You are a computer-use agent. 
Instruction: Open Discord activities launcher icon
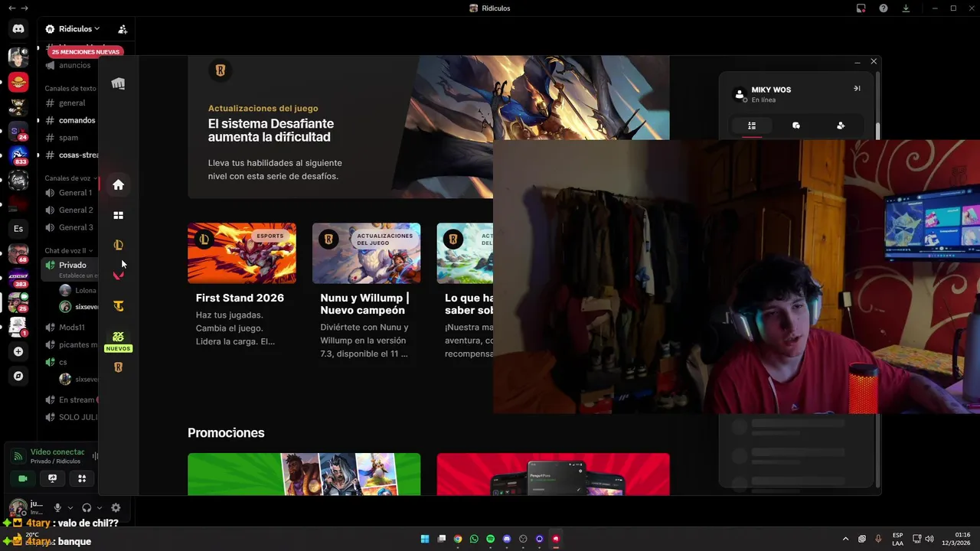point(82,478)
